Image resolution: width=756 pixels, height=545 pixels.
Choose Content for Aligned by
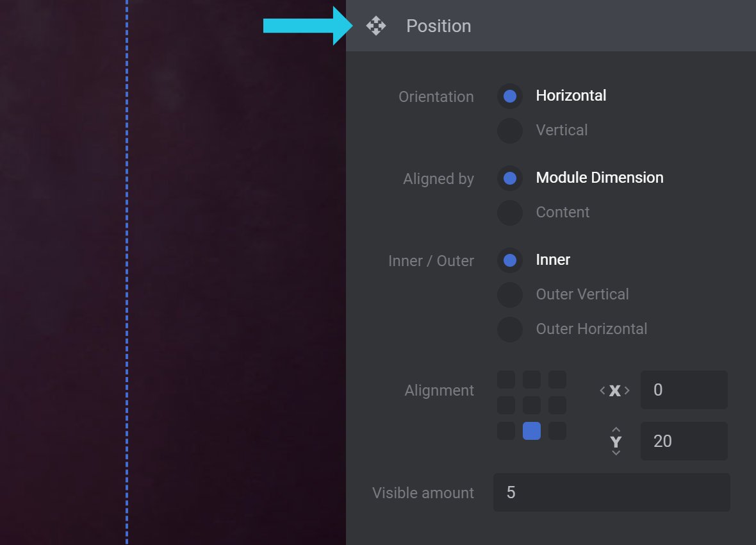[509, 212]
